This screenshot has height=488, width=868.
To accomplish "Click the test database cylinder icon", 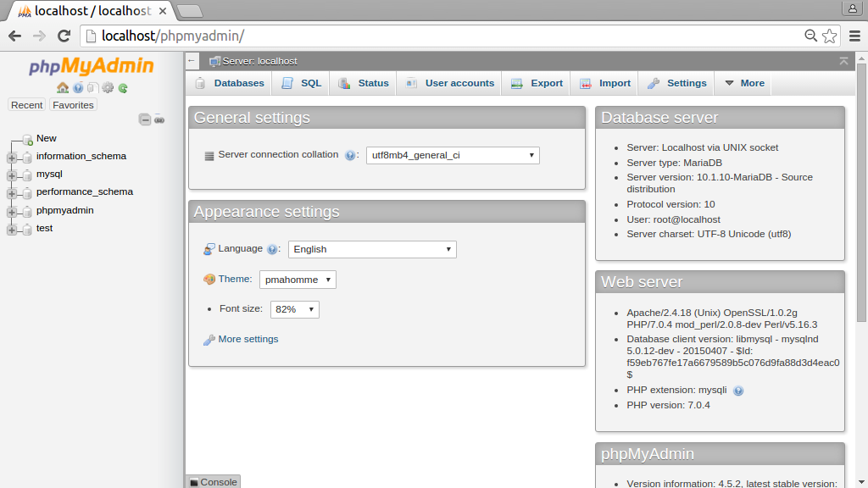I will [x=26, y=230].
